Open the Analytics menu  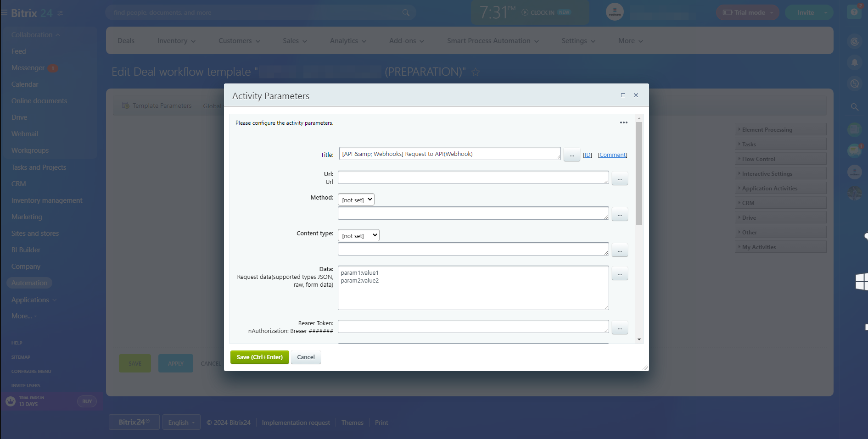point(348,41)
